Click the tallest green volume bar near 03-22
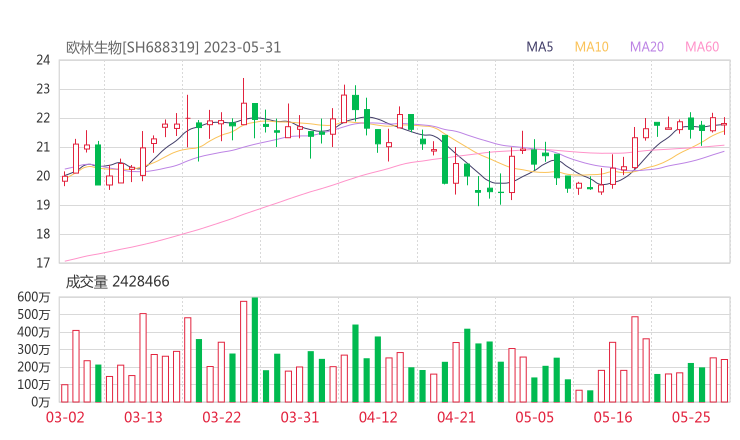The image size is (740, 440). coord(255,350)
